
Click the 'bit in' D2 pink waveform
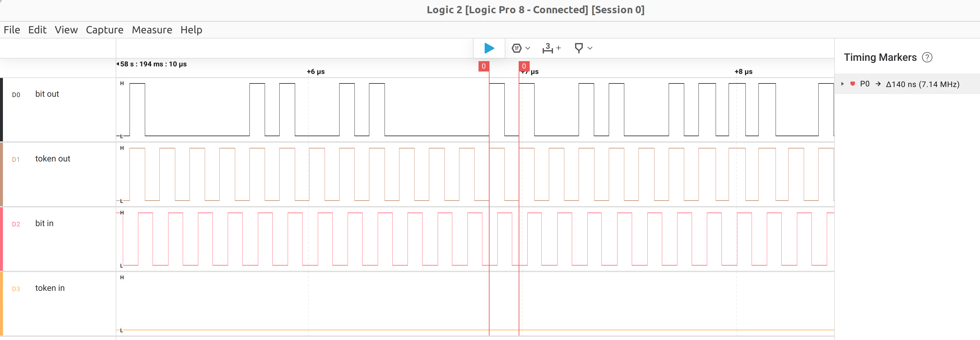[475, 238]
